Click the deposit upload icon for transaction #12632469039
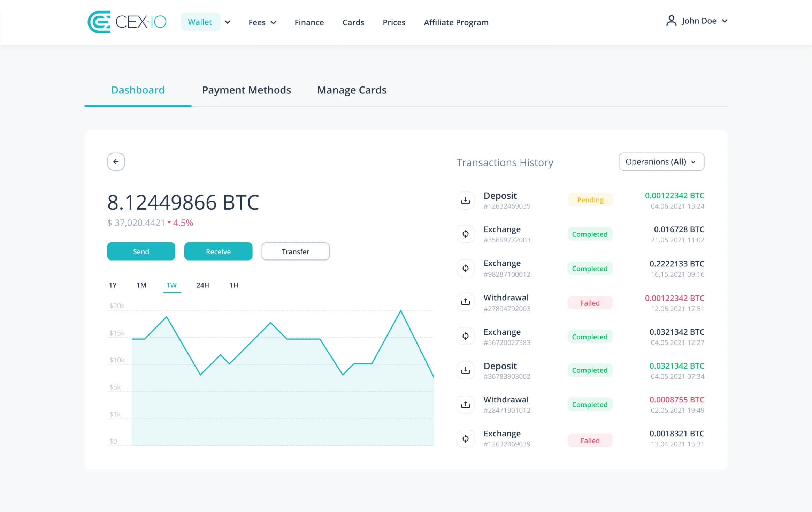Image resolution: width=812 pixels, height=512 pixels. 466,200
